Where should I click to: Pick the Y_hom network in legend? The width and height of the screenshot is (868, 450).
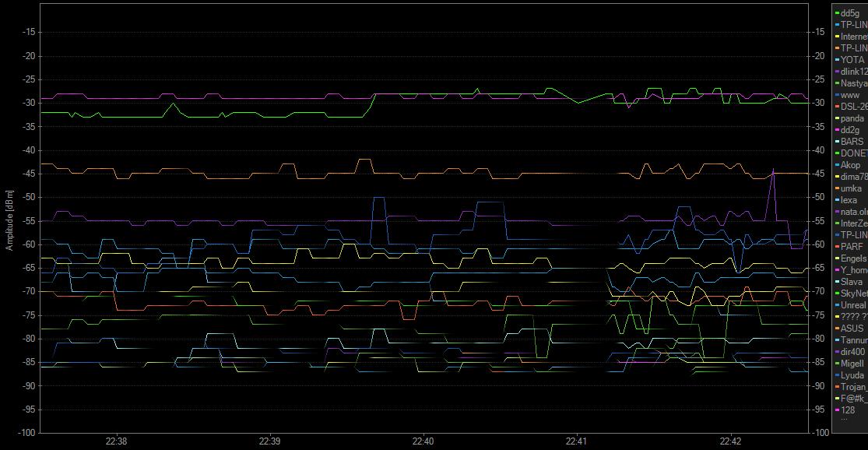pos(852,270)
